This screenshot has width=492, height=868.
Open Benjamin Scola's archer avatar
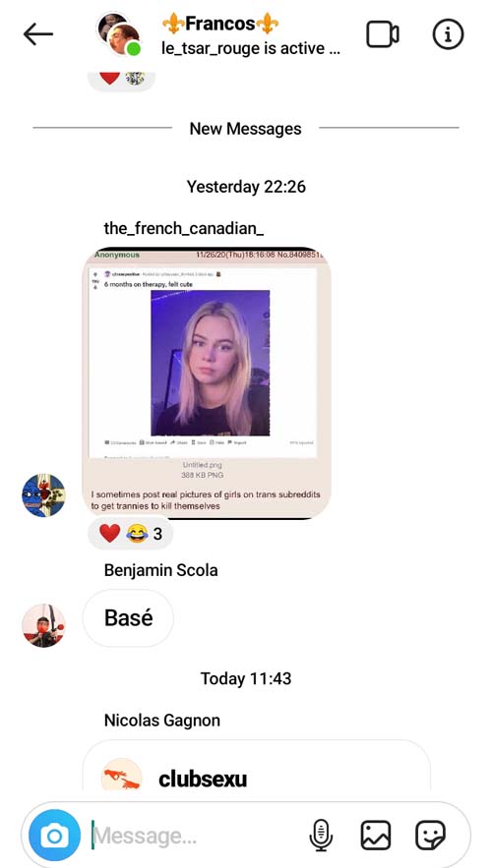click(43, 625)
